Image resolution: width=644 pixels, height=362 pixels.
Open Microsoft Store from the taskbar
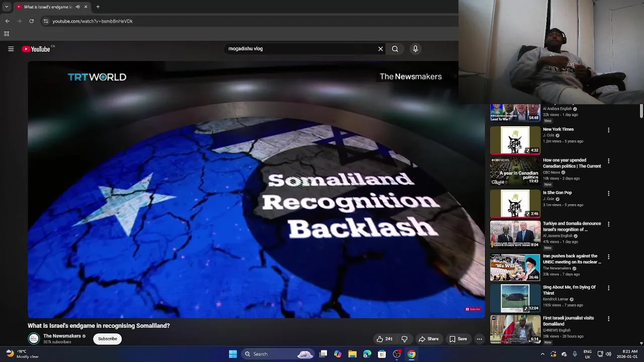(x=382, y=354)
